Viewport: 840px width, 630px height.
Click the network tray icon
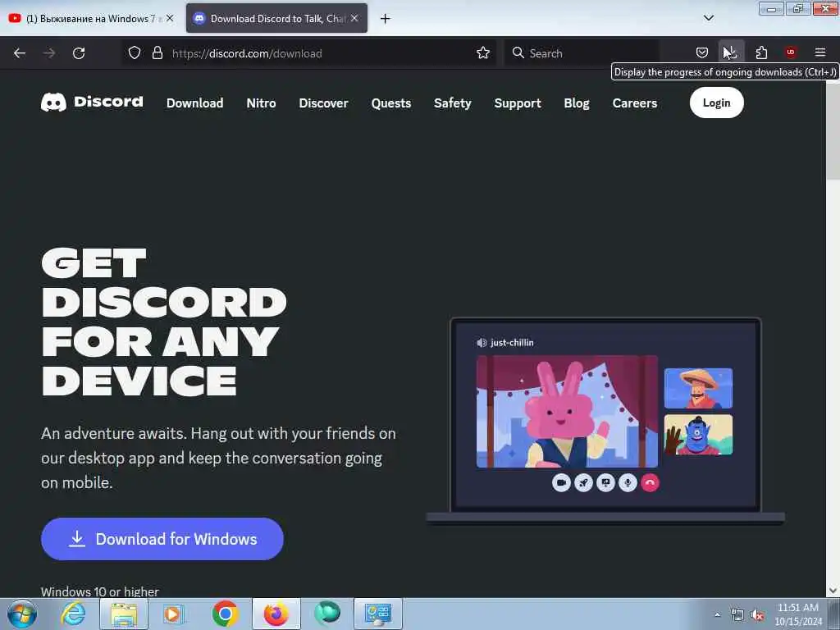(x=737, y=615)
